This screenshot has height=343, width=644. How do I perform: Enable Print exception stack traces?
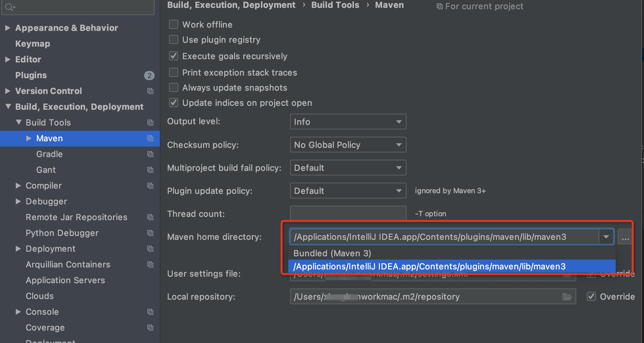click(x=174, y=72)
